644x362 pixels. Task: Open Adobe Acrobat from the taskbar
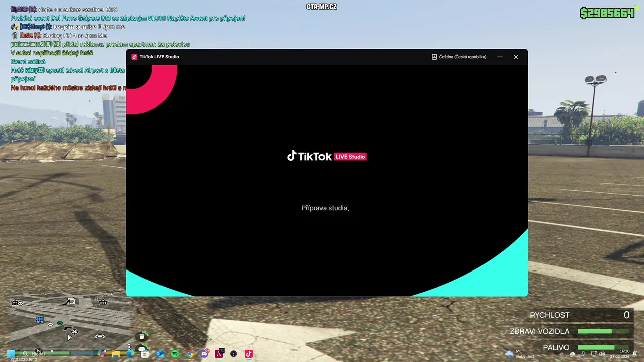[x=219, y=354]
